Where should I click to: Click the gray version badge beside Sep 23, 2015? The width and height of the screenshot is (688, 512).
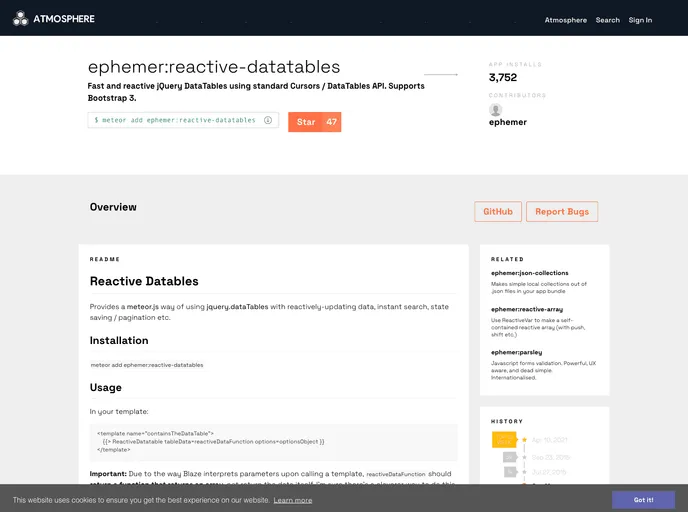pos(509,457)
